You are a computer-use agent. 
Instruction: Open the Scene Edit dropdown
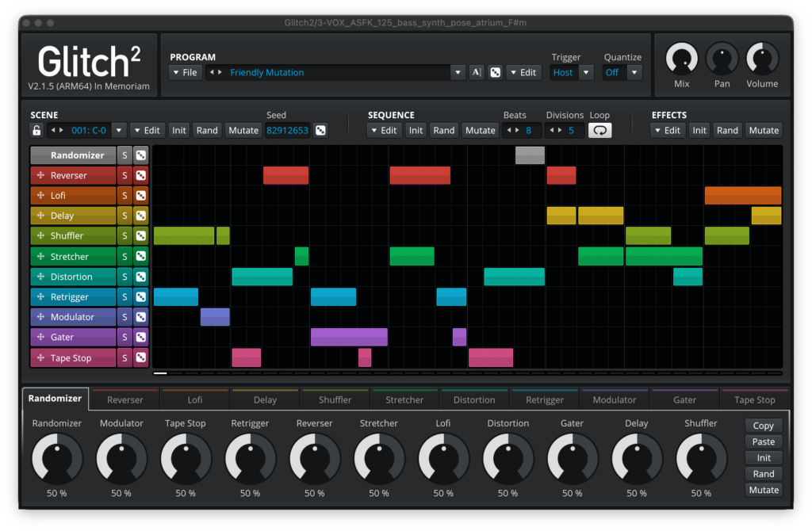click(x=147, y=131)
